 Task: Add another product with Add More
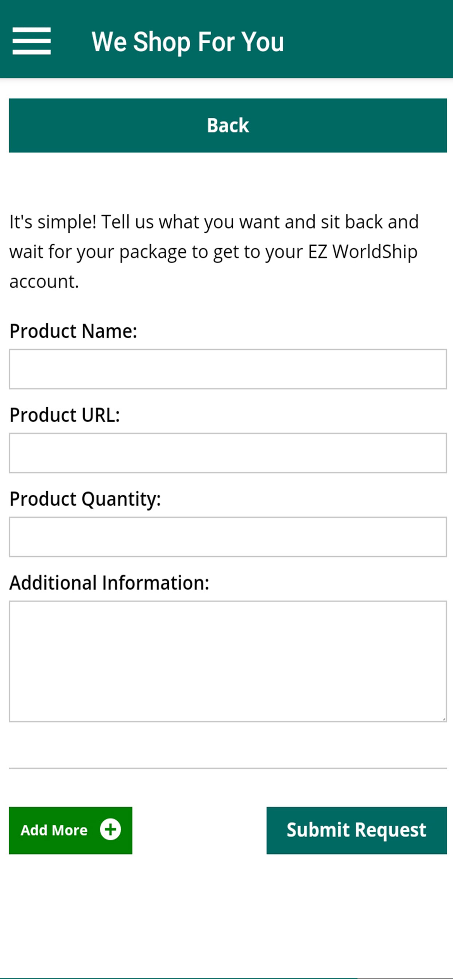(x=70, y=830)
